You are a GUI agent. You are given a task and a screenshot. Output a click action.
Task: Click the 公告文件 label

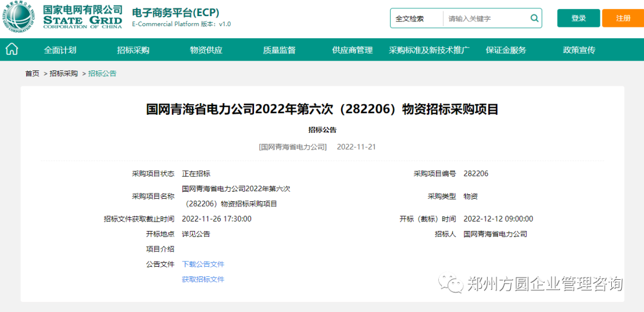[x=160, y=264]
